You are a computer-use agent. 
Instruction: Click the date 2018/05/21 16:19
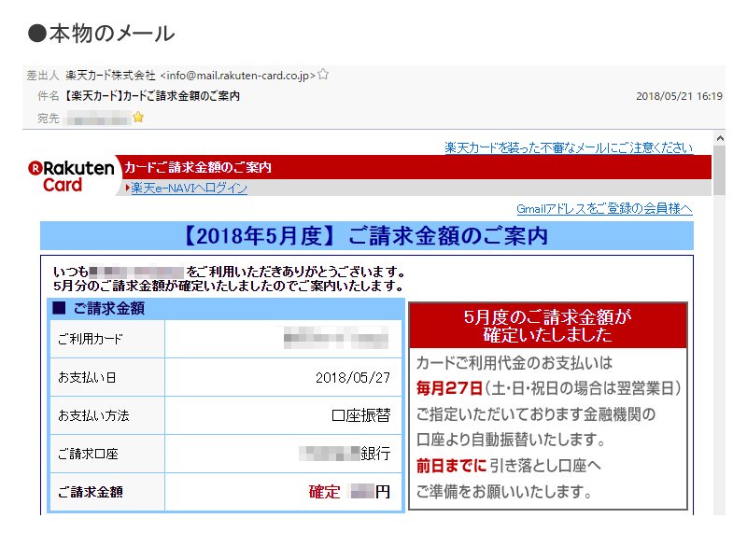coord(679,96)
